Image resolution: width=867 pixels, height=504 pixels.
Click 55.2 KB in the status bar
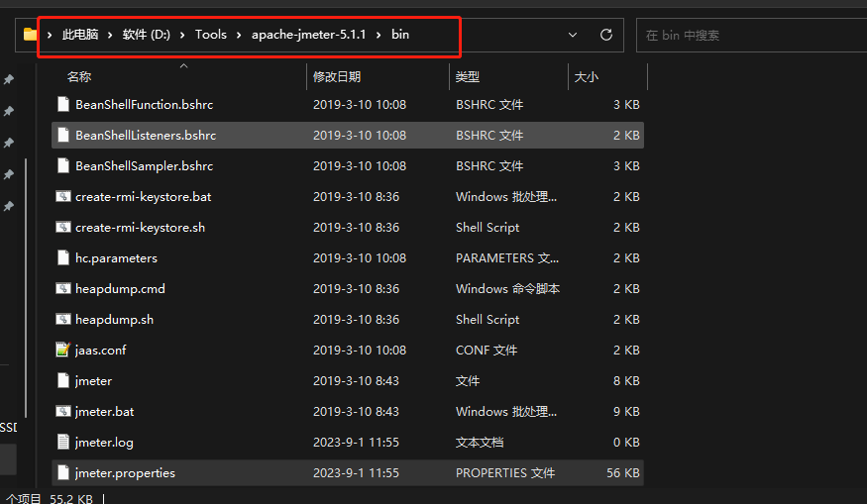pyautogui.click(x=71, y=498)
